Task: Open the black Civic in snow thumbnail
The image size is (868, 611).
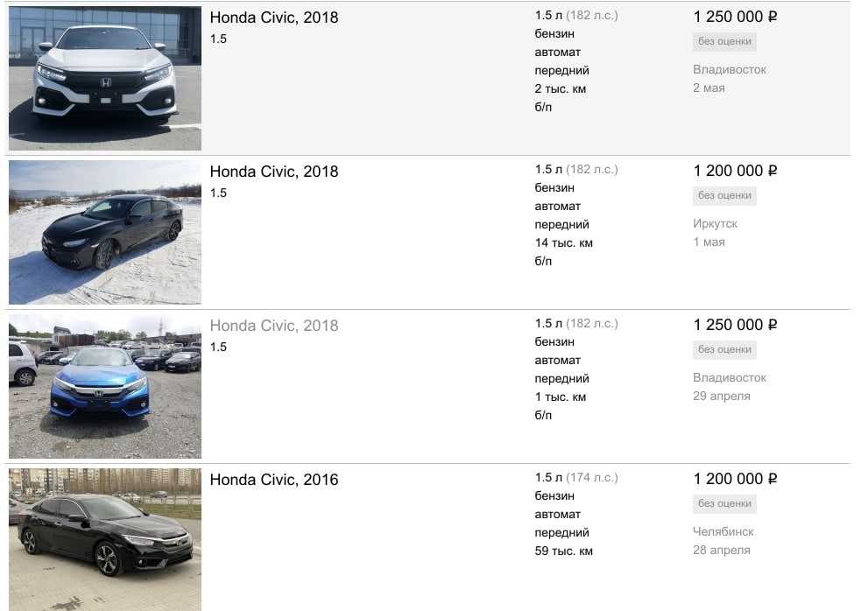Action: click(105, 232)
